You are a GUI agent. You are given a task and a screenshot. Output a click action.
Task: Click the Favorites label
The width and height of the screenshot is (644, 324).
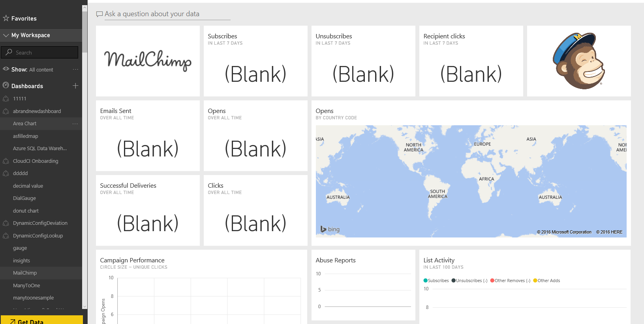[x=24, y=19]
